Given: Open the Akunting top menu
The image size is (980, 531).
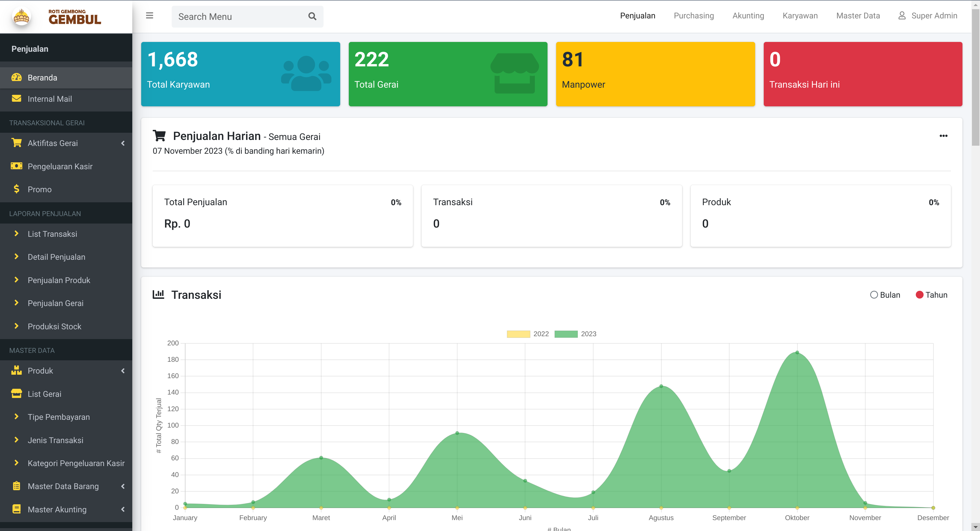Looking at the screenshot, I should [x=748, y=16].
